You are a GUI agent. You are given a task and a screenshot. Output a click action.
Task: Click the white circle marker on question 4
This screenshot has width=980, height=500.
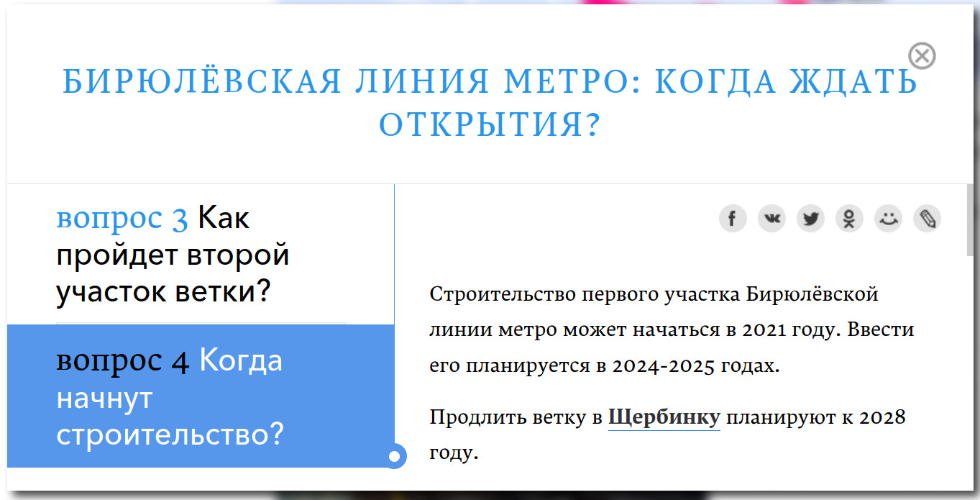click(394, 456)
